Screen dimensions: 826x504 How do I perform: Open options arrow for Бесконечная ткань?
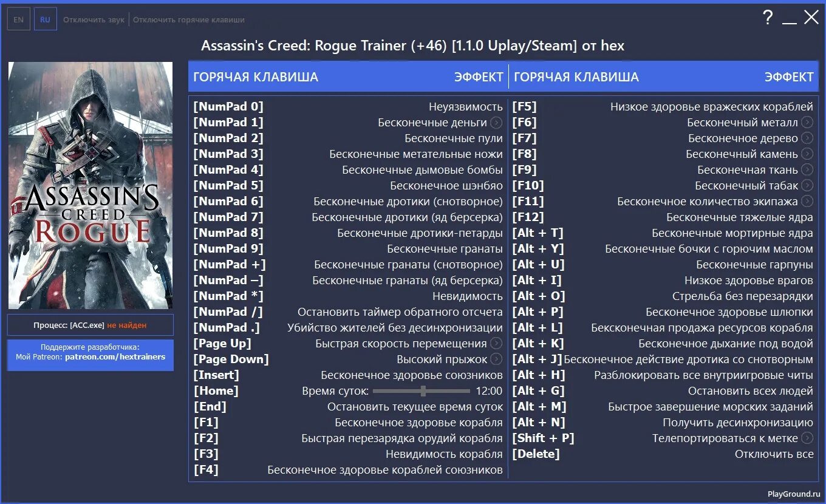point(807,170)
